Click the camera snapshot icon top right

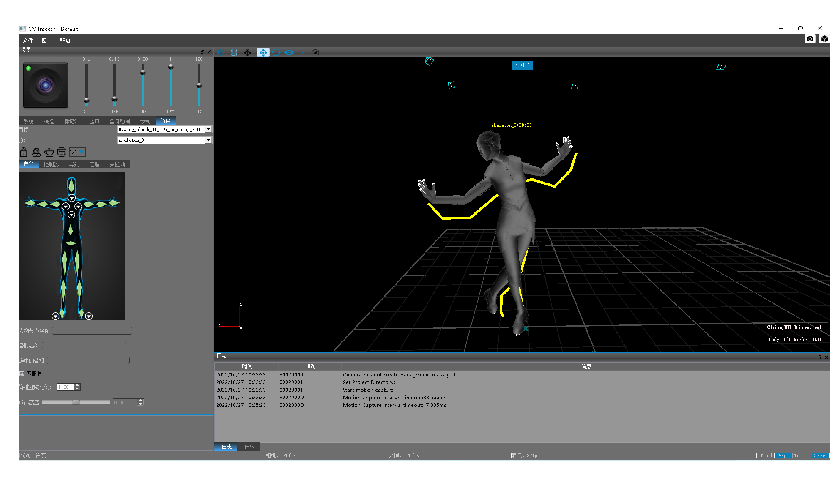click(x=810, y=39)
